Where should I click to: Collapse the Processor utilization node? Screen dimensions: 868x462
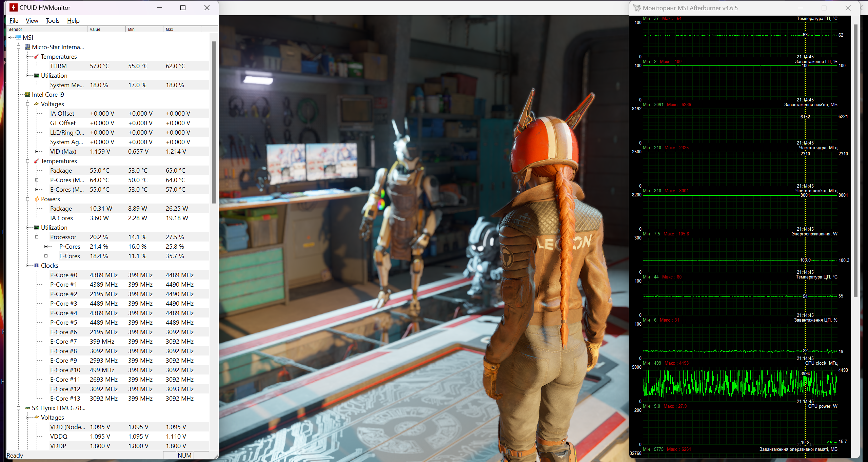[x=37, y=237]
